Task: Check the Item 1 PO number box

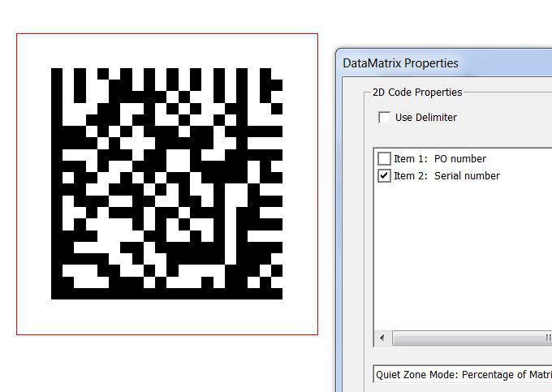Action: click(384, 159)
